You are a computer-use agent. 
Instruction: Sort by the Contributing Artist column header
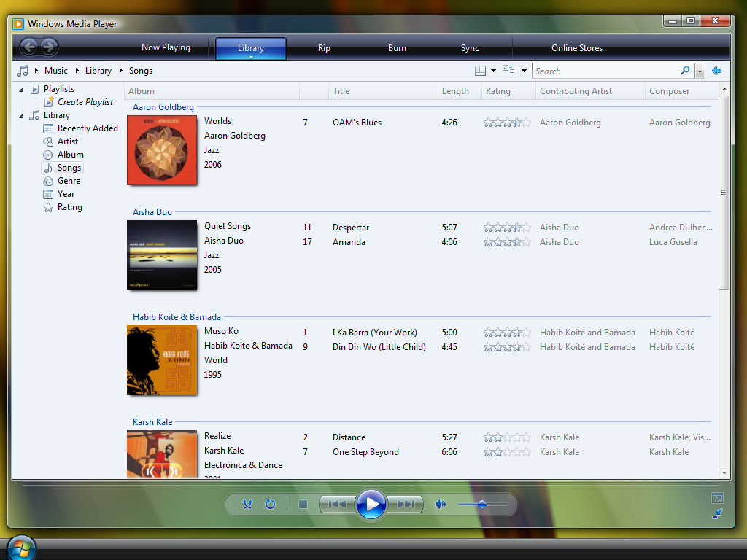590,91
